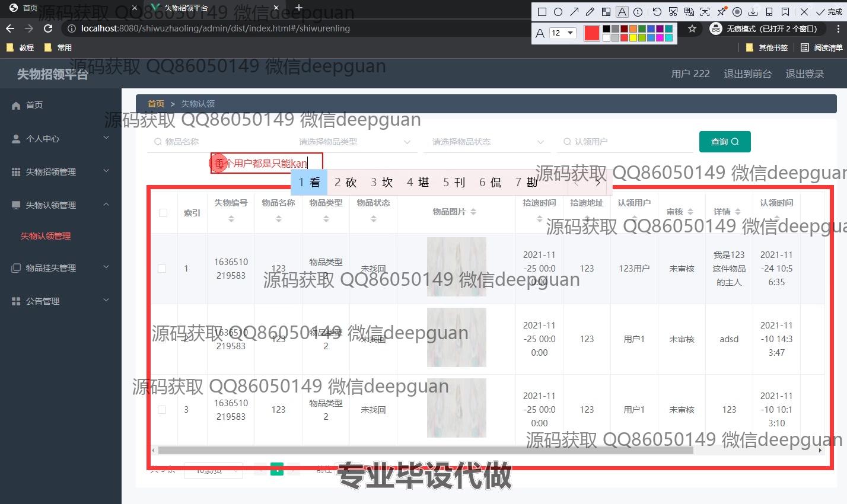Select the mosaic blur tool
Screen dimensions: 847x504
click(606, 12)
